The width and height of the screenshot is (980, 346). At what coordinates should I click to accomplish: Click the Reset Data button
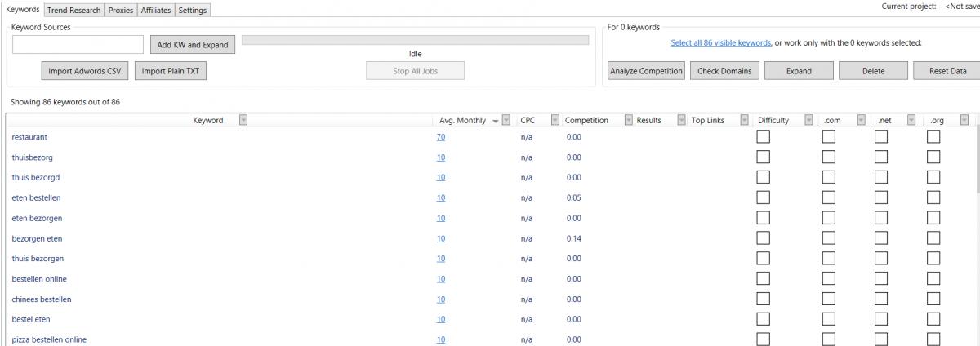click(947, 71)
